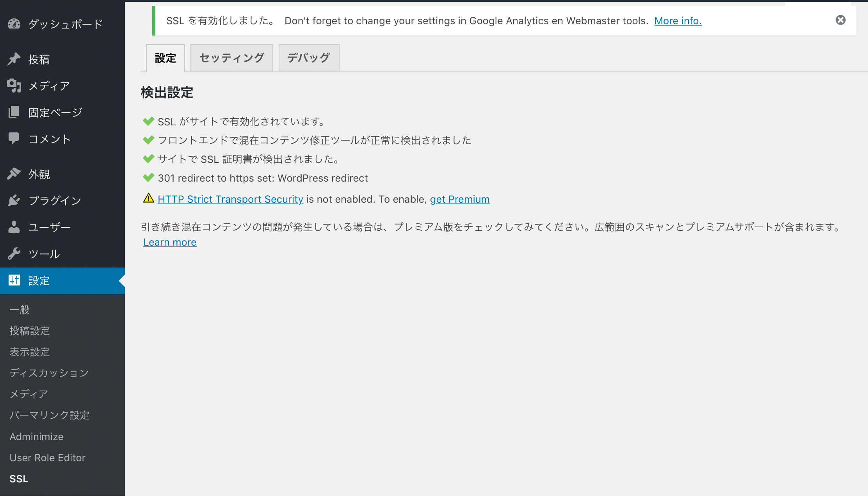Click checkmark beside フロントエンドで混在コンテンツ line
This screenshot has height=496, width=868.
pos(149,140)
